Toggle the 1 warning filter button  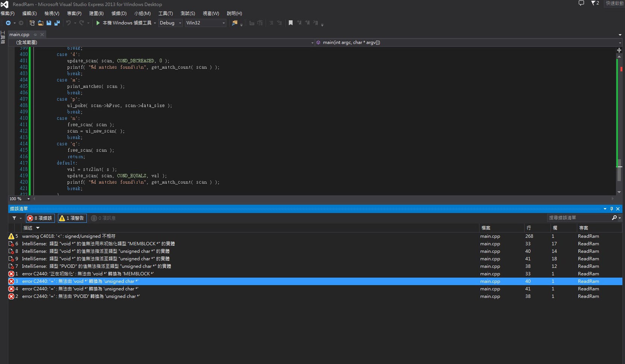pos(72,218)
